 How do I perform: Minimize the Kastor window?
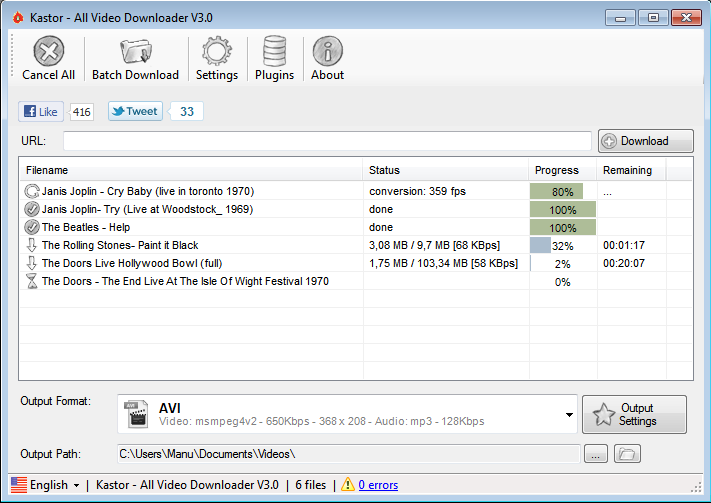(x=620, y=18)
